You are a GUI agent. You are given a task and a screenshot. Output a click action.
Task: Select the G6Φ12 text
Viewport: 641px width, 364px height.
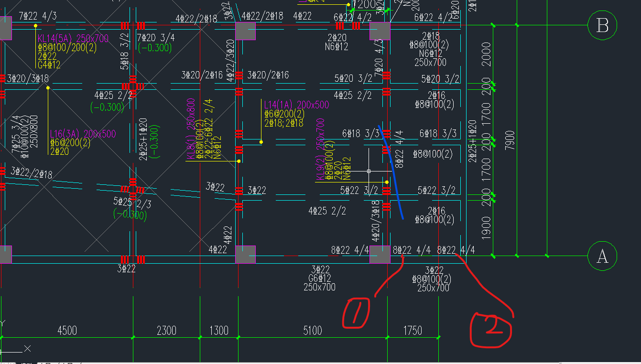coord(320,278)
